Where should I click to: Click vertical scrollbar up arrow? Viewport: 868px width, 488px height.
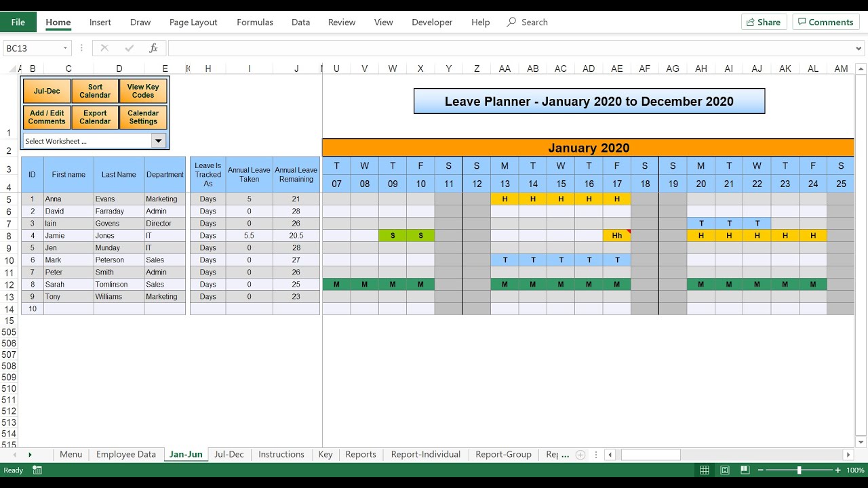click(861, 68)
